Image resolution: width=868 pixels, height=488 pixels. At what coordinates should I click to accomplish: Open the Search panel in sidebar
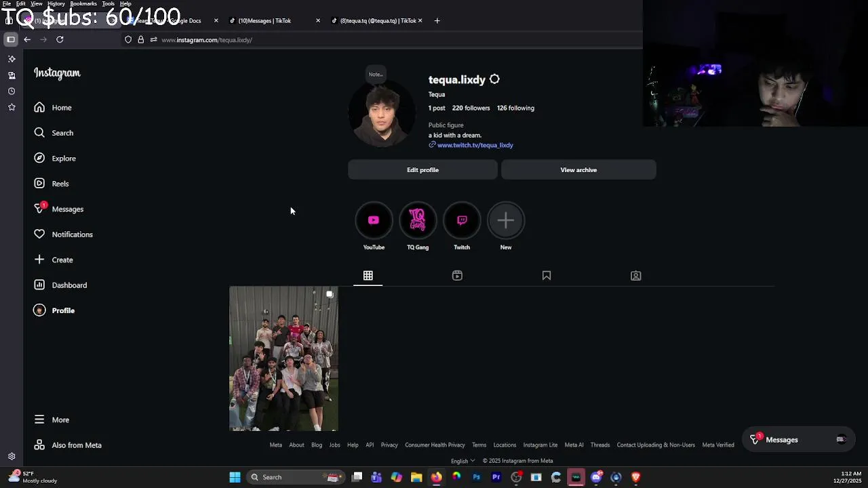[x=54, y=133]
